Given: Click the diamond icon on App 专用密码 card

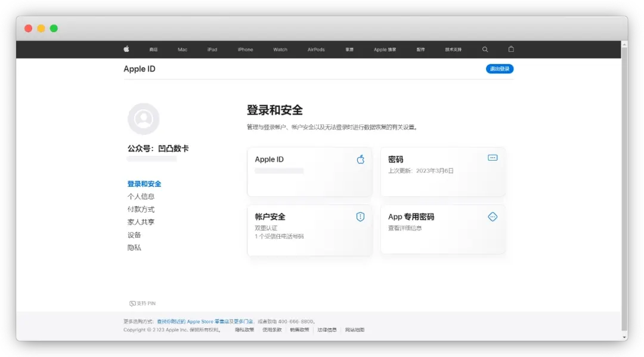Looking at the screenshot, I should pyautogui.click(x=493, y=217).
